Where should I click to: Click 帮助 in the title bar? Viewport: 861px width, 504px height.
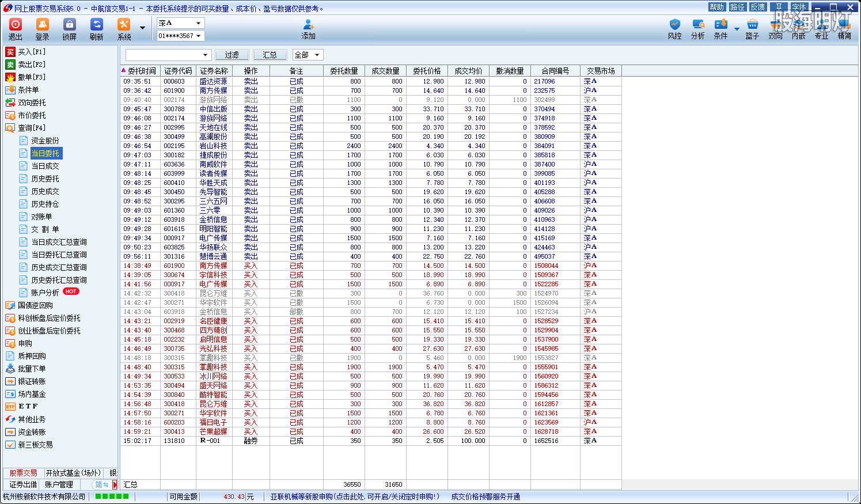click(x=717, y=7)
